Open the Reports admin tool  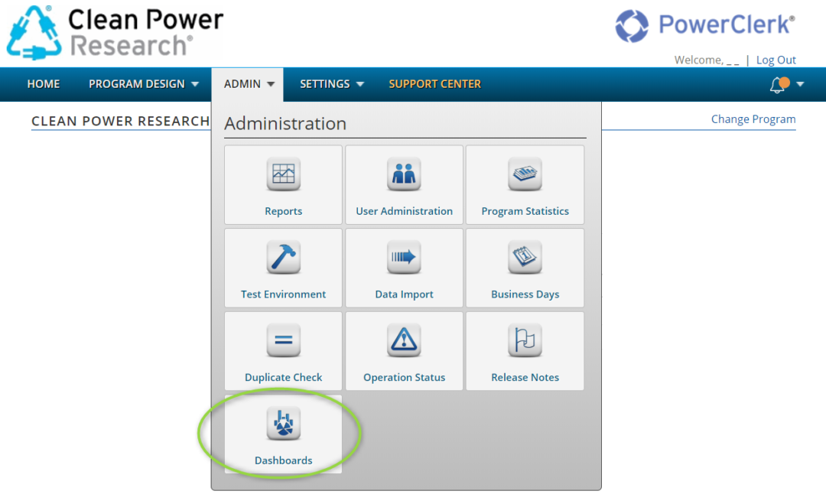(x=283, y=184)
